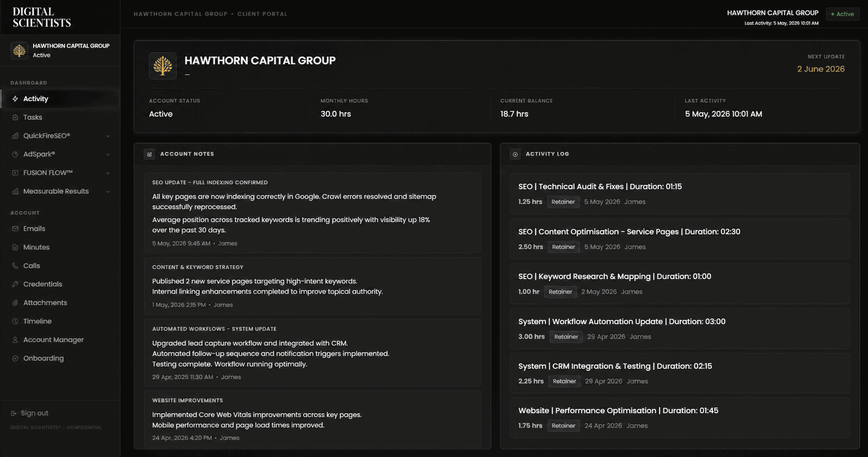
Task: Click Retainer tag on Technical Audit entry
Action: pyautogui.click(x=563, y=202)
